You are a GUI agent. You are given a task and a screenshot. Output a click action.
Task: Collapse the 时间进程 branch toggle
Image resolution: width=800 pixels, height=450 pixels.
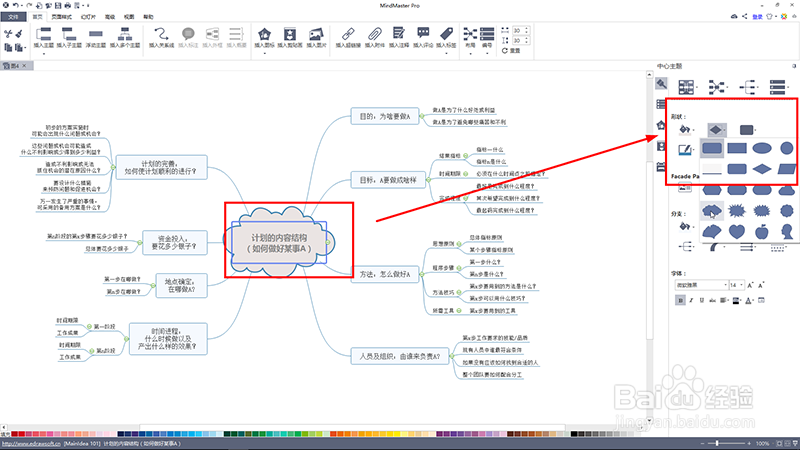[x=127, y=339]
